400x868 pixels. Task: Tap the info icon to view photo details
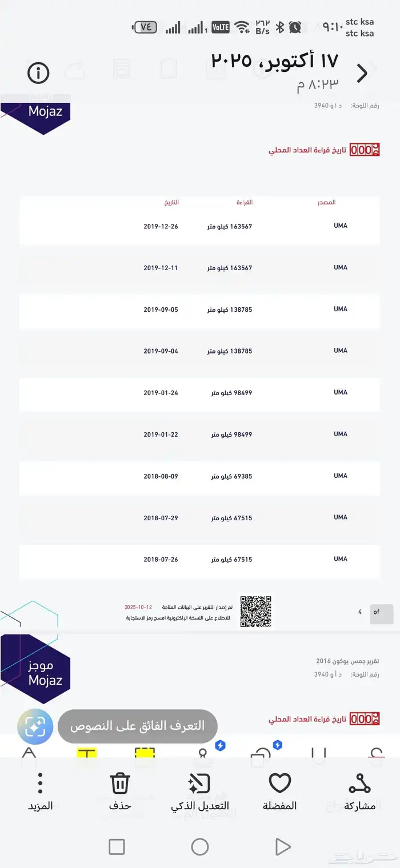point(38,73)
